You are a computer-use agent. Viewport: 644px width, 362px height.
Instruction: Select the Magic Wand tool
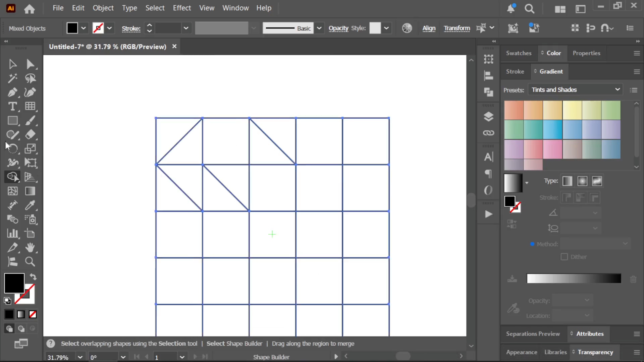pos(12,78)
